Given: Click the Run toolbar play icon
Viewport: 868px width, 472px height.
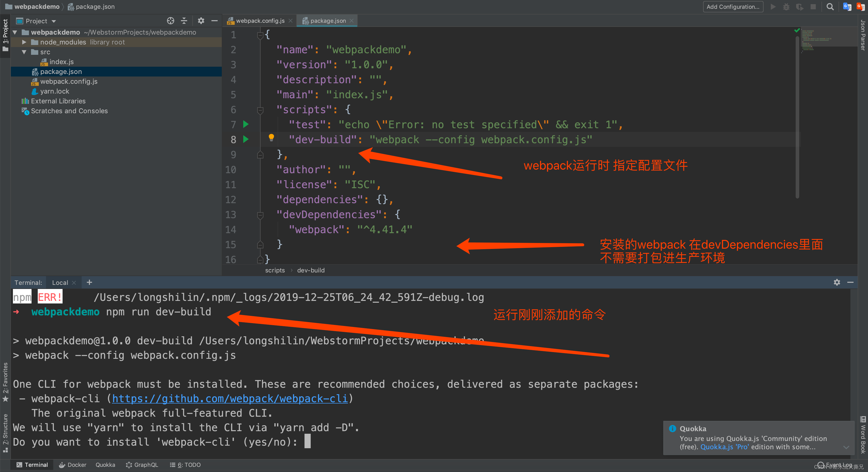Looking at the screenshot, I should [x=773, y=7].
